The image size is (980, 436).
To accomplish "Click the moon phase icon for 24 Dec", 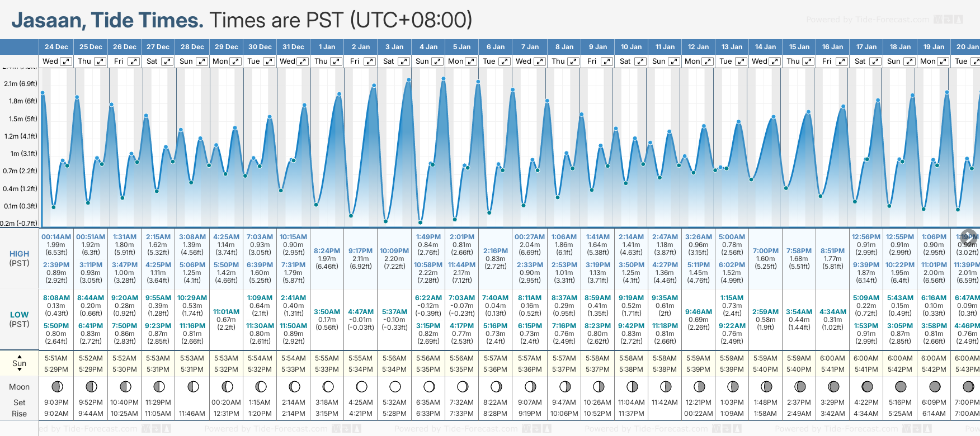I will click(56, 386).
